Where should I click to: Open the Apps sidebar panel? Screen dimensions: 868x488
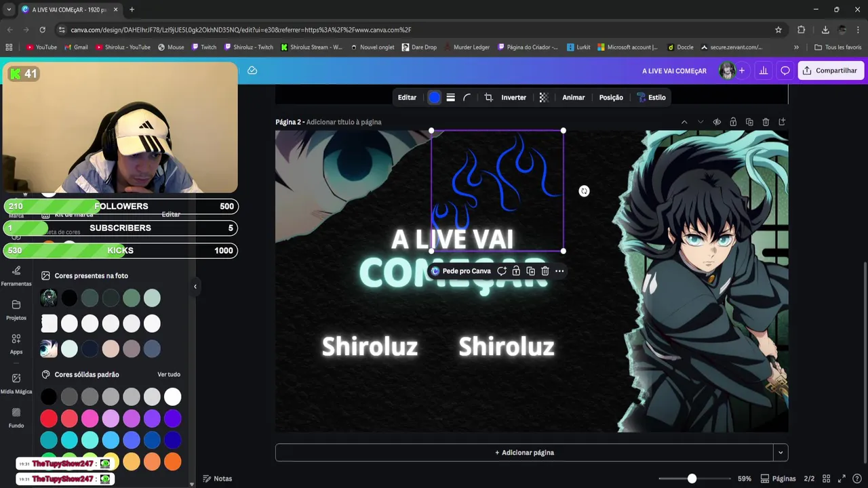point(16,344)
